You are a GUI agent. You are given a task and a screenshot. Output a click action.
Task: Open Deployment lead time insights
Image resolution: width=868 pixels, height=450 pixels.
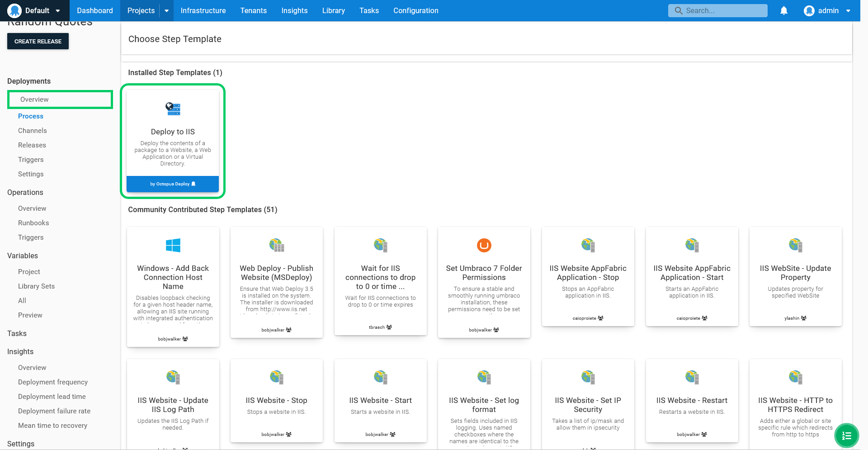[x=52, y=397]
